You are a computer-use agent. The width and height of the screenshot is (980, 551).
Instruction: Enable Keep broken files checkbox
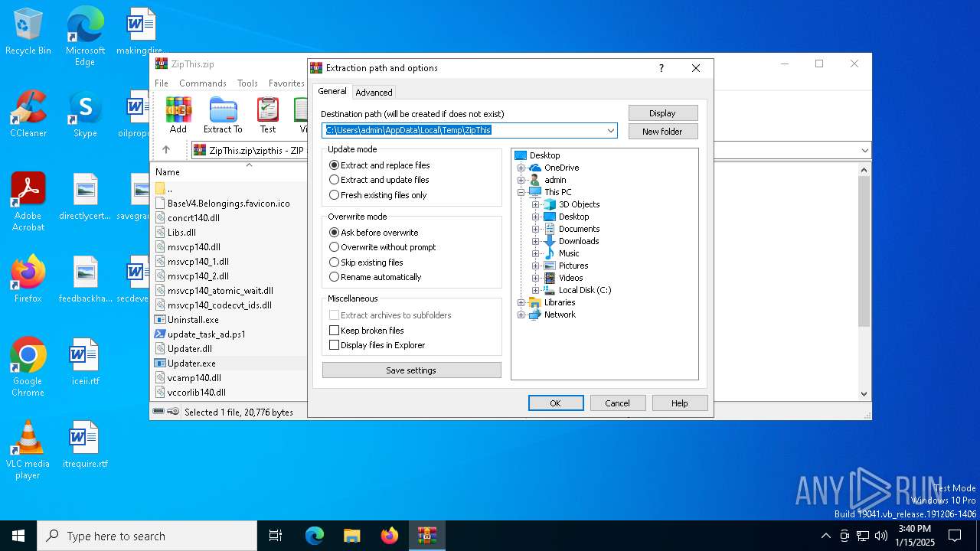tap(334, 331)
